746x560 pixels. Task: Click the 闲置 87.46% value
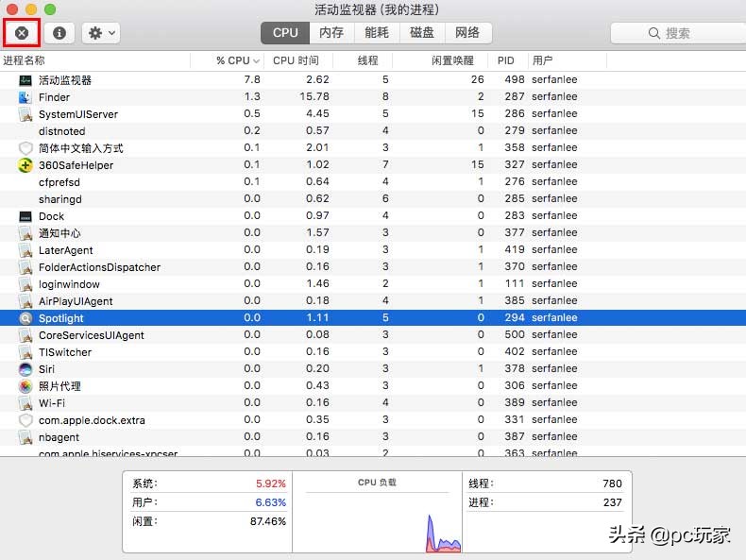pos(268,521)
